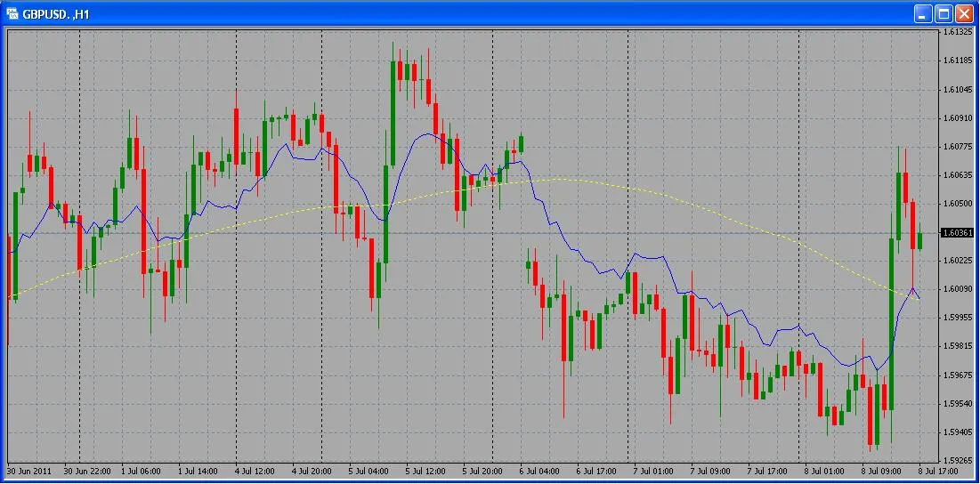The width and height of the screenshot is (980, 484).
Task: Click the 30 Jun 2011 date label
Action: (x=29, y=471)
